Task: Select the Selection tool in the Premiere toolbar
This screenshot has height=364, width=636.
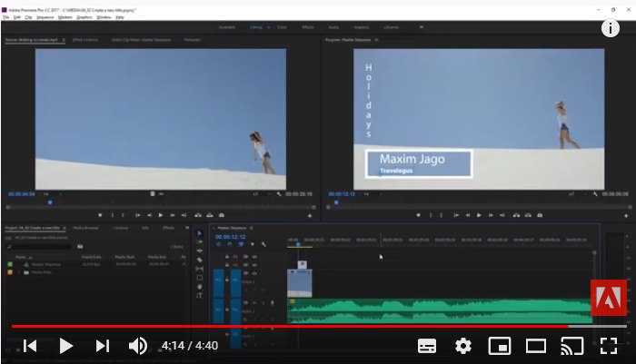Action: (199, 233)
